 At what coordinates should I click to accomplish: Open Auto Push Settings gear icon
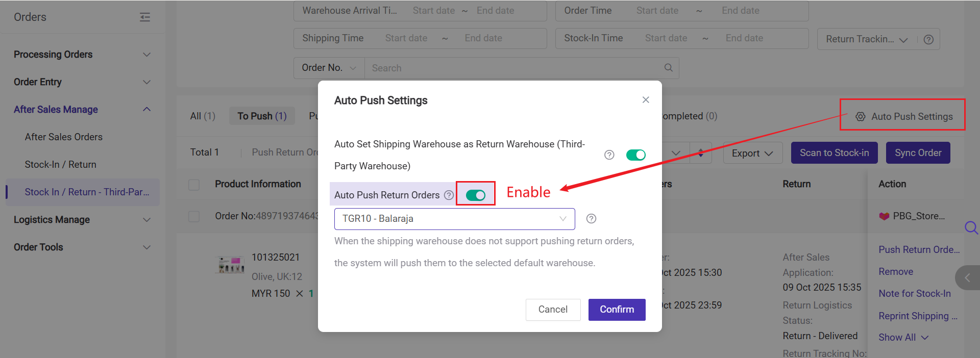point(861,117)
